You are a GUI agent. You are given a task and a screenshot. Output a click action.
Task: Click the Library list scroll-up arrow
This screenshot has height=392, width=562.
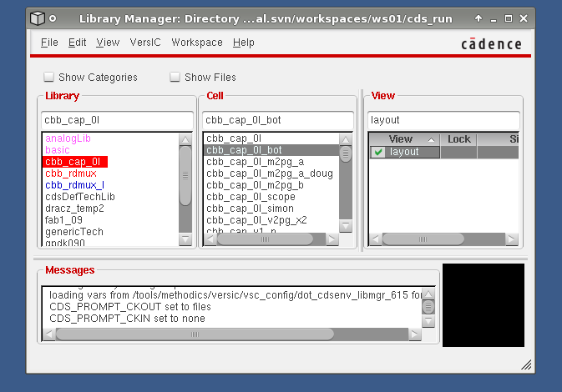185,138
